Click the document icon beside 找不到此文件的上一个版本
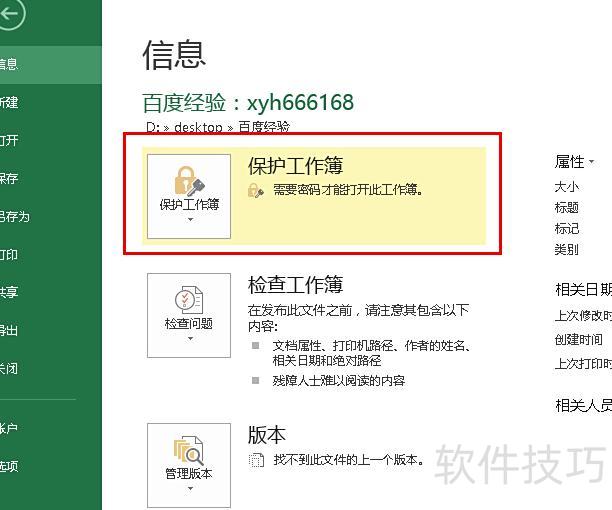Image resolution: width=612 pixels, height=510 pixels. pos(256,460)
